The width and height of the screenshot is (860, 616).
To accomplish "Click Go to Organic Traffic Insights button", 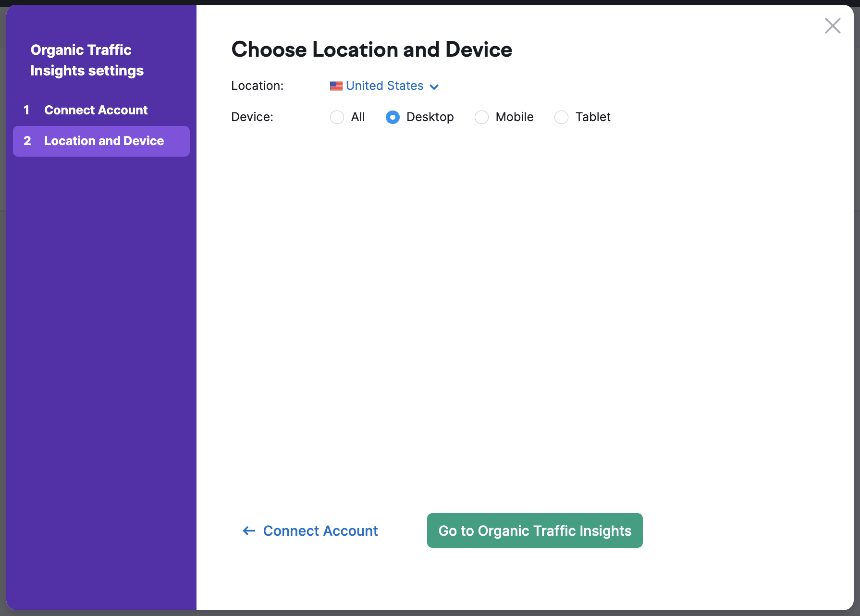I will pos(535,530).
